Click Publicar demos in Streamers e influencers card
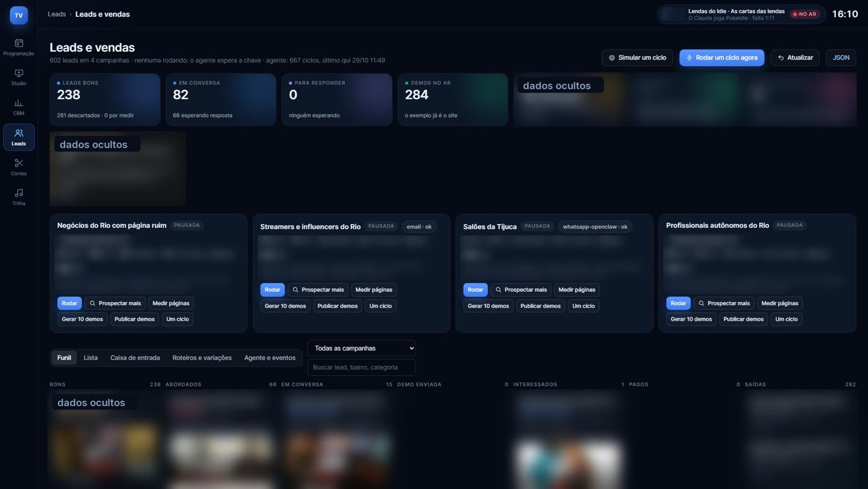Image resolution: width=868 pixels, height=489 pixels. pyautogui.click(x=337, y=306)
